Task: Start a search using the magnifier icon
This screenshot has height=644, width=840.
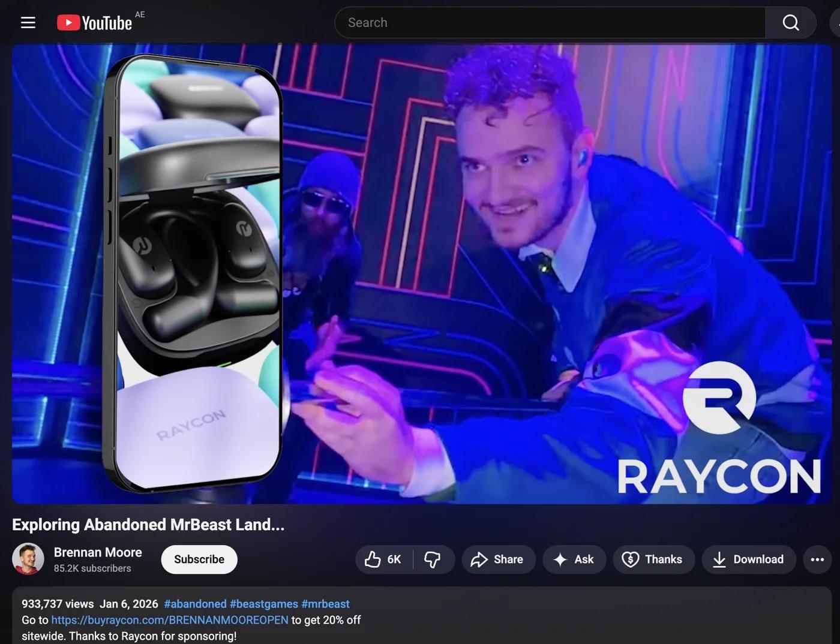Action: click(x=790, y=22)
